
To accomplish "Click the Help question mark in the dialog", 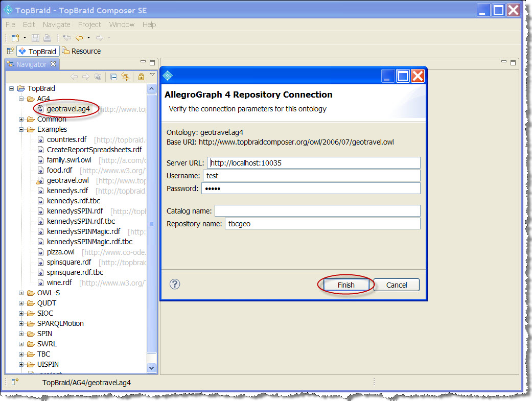I will (175, 285).
